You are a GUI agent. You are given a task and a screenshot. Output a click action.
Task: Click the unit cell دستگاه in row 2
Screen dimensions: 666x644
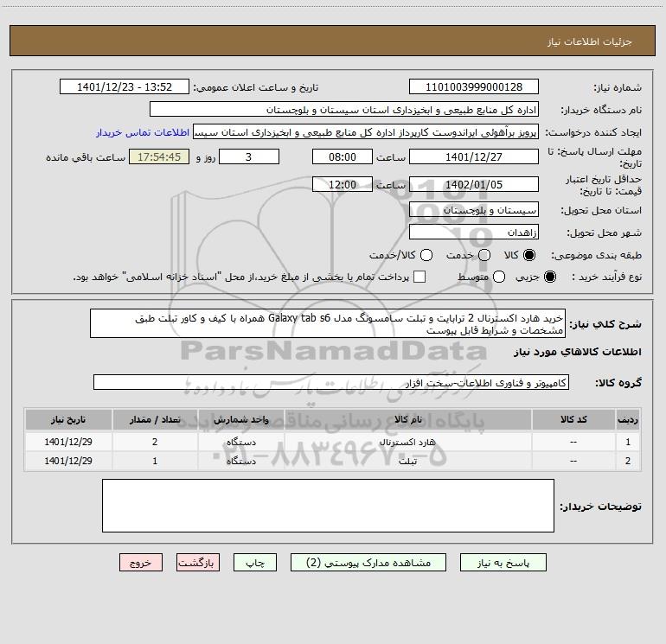click(240, 461)
